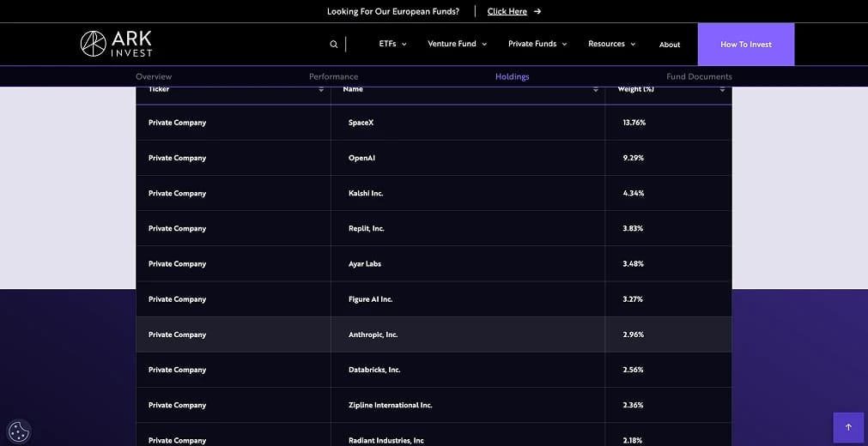Select Replit, Inc. row name
The height and width of the screenshot is (446, 868).
pyautogui.click(x=366, y=228)
